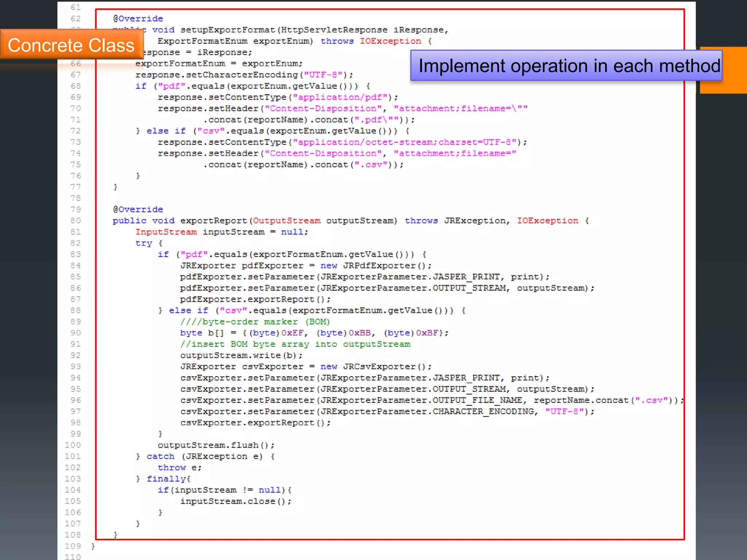Click the exportReport method declaration on line 80
747x560 pixels.
[213, 221]
